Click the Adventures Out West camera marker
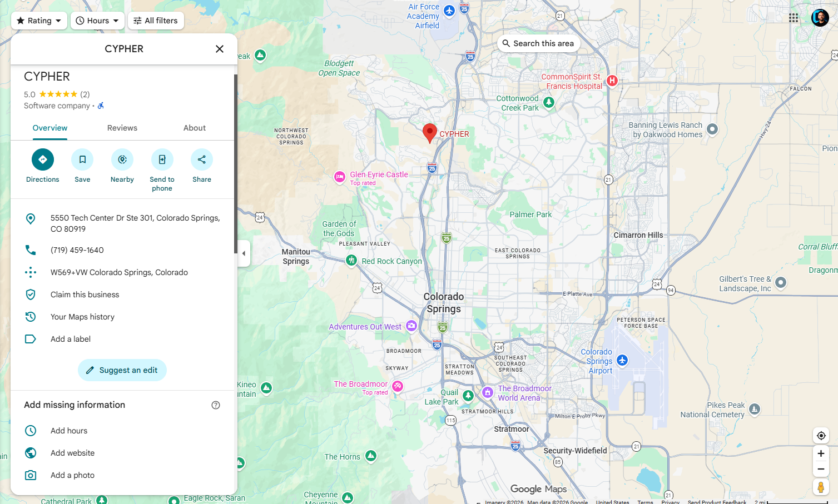 411,326
